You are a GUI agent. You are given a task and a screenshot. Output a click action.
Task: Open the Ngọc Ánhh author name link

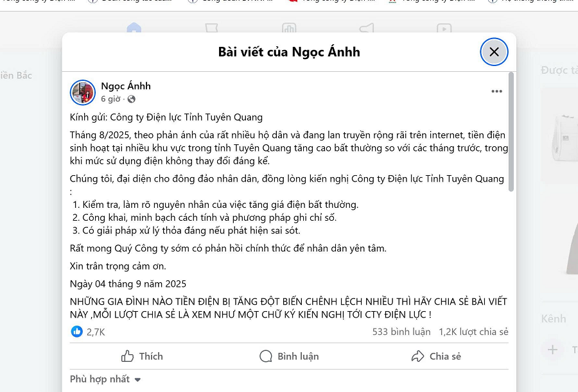pos(126,86)
